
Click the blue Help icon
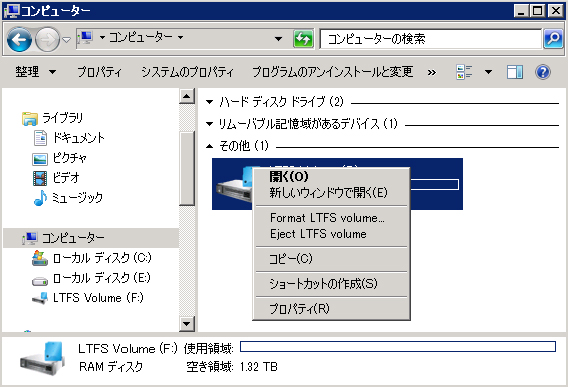pyautogui.click(x=543, y=72)
